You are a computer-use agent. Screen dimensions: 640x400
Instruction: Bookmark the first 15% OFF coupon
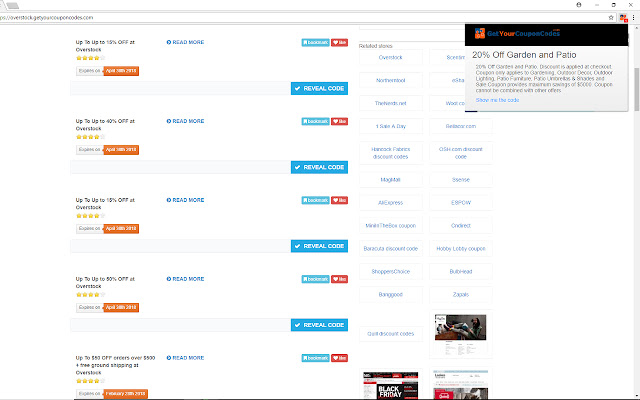316,42
